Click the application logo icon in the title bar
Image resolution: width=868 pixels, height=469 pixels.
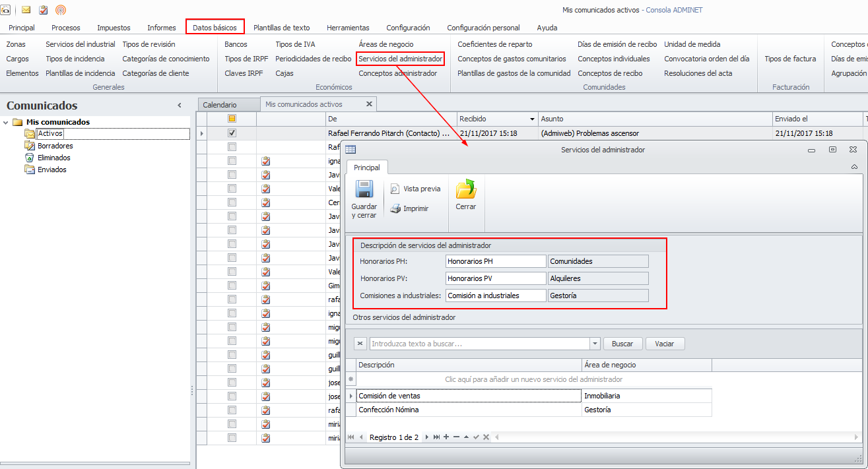tap(5, 10)
